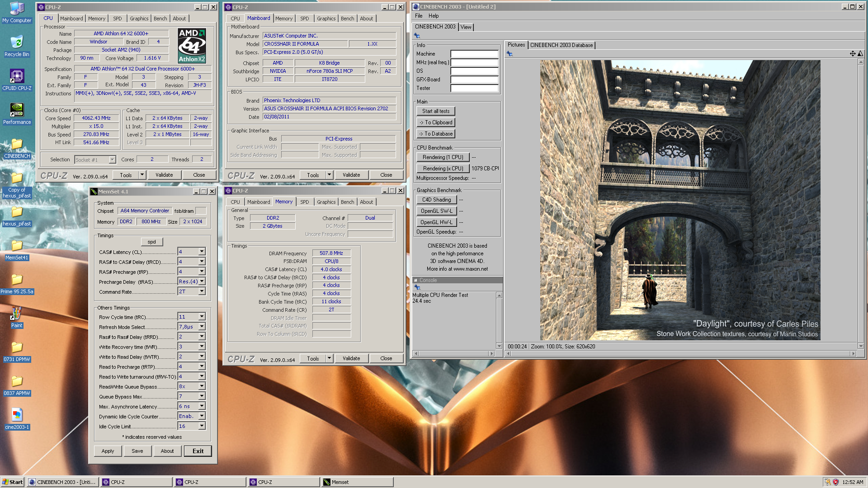Viewport: 868px width, 488px height.
Task: Click the Rendering (x CPU) button
Action: 443,169
